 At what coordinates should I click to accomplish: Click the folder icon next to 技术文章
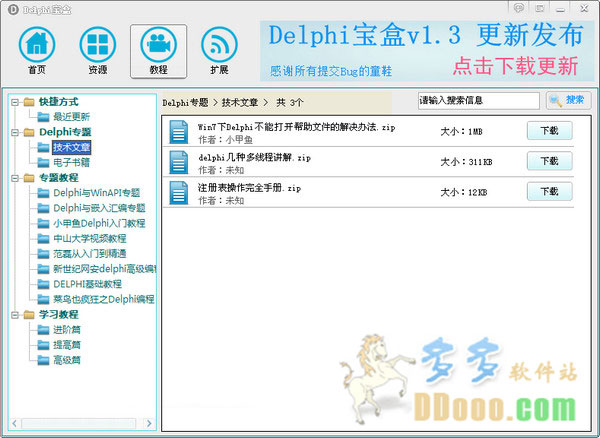pos(43,147)
